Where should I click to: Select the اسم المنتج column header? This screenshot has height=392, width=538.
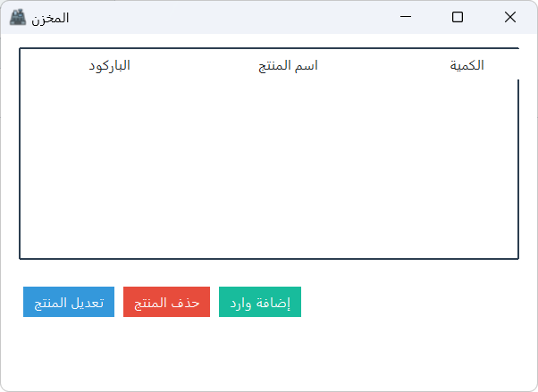(288, 65)
